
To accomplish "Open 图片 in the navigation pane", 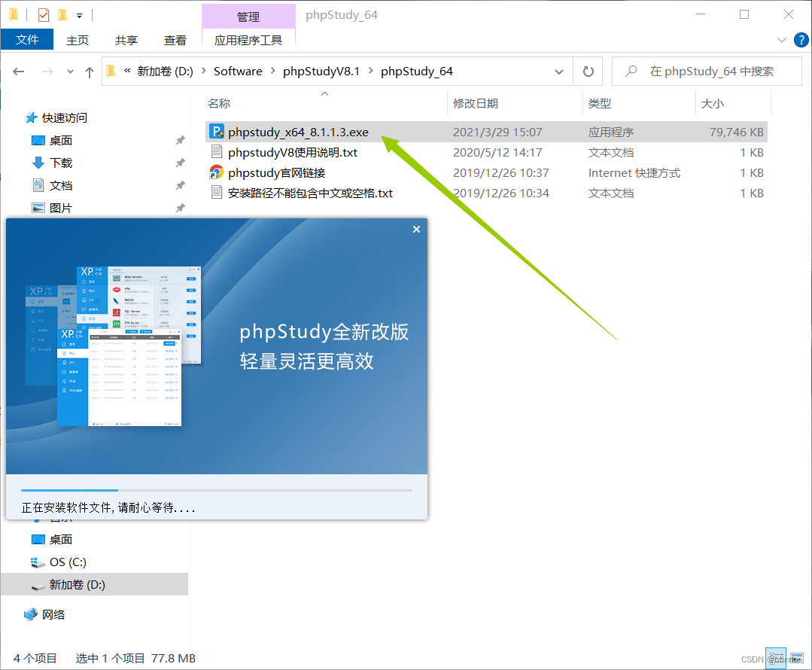I will coord(61,209).
